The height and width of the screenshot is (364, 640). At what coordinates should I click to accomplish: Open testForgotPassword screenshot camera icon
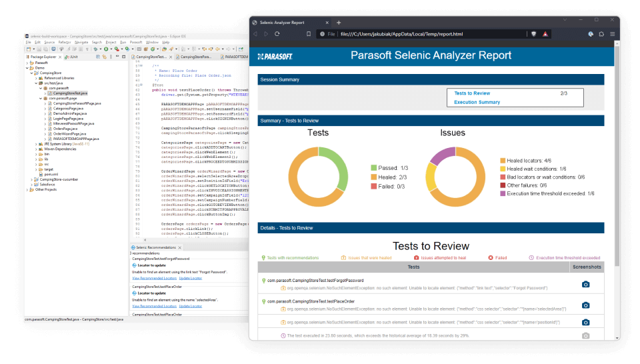coord(585,284)
